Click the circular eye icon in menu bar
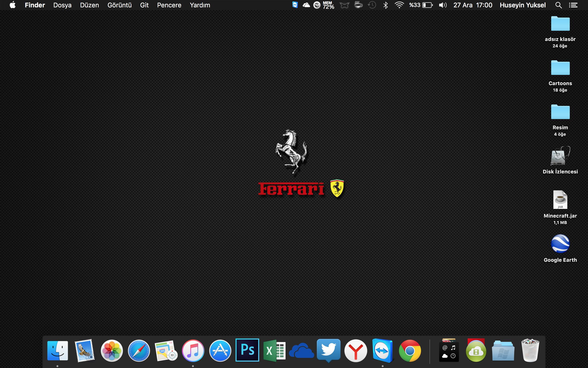This screenshot has width=588, height=368. point(317,5)
